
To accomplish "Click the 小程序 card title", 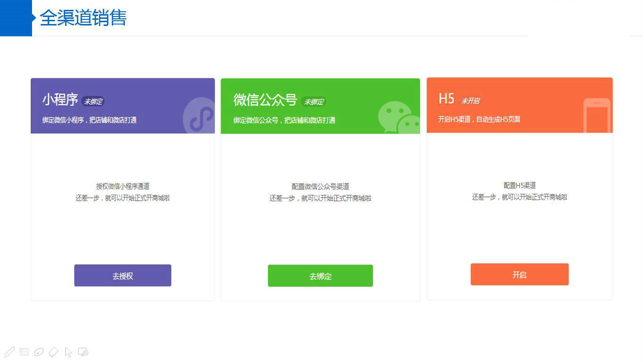I will (x=60, y=100).
